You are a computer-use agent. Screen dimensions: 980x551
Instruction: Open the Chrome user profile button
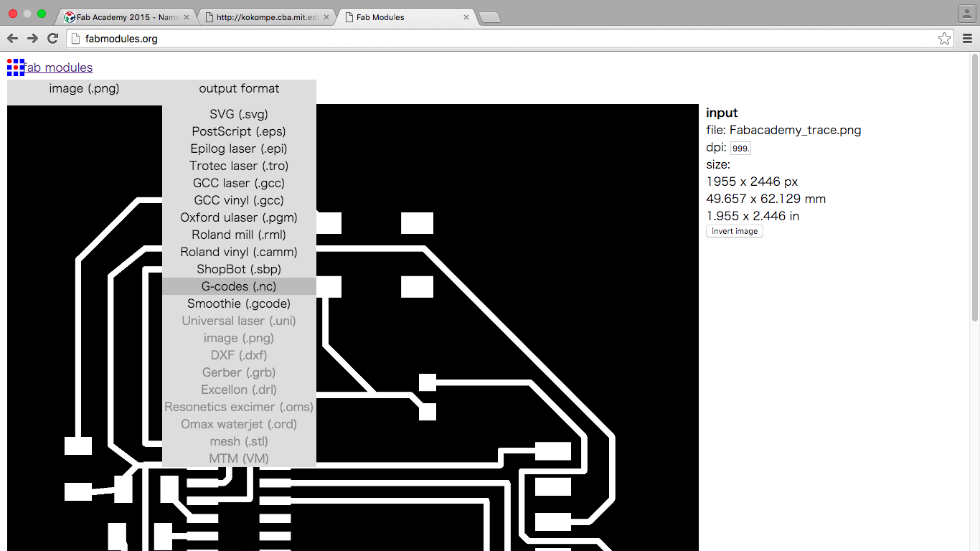click(966, 12)
